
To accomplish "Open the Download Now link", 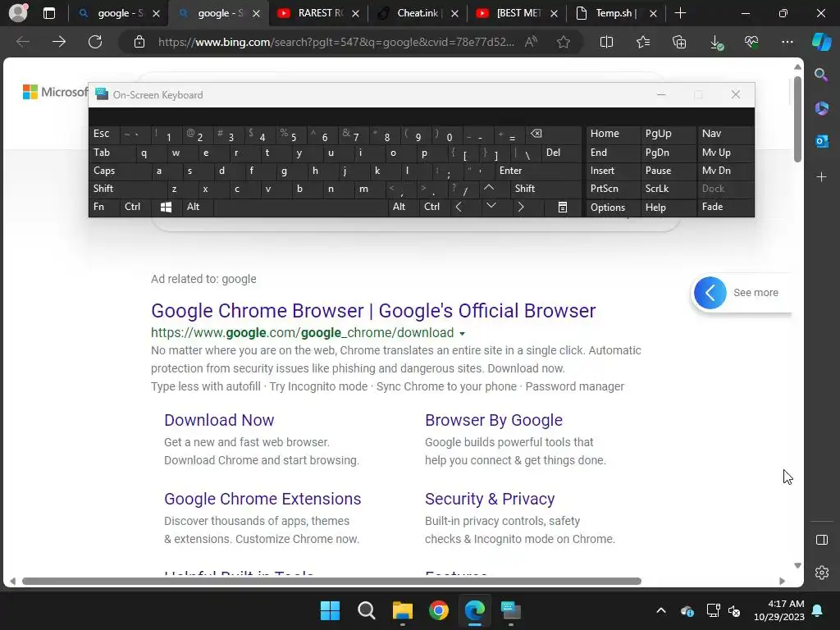I will 219,420.
